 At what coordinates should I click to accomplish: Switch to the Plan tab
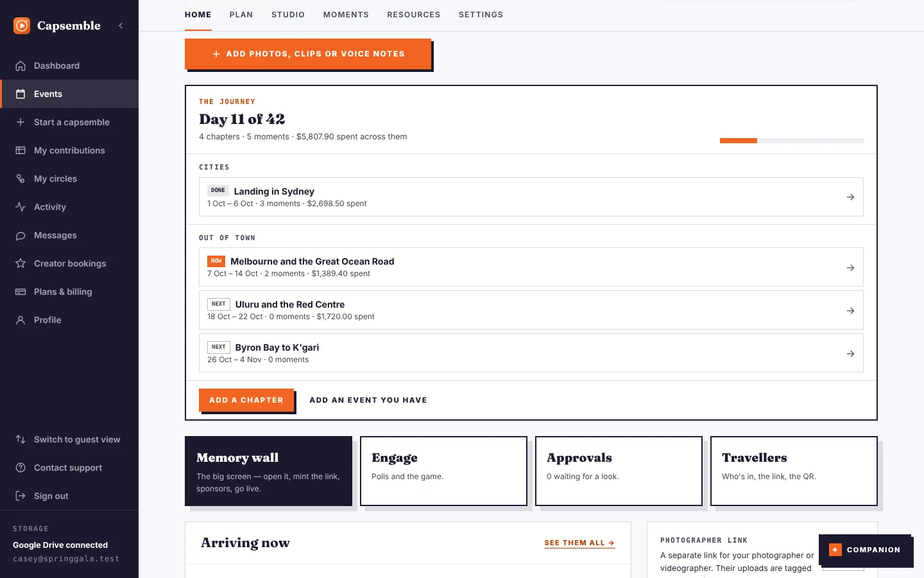[x=241, y=15]
